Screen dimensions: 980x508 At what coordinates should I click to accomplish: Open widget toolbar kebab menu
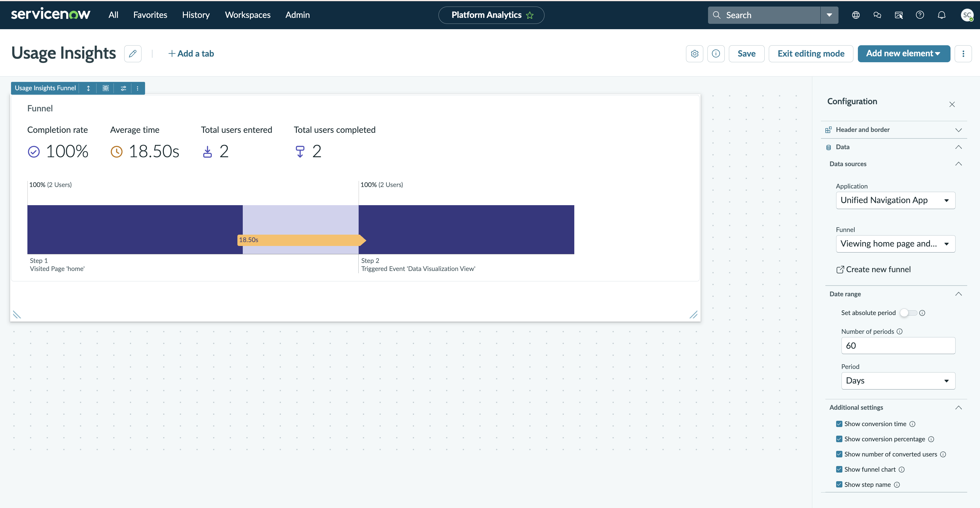[138, 88]
